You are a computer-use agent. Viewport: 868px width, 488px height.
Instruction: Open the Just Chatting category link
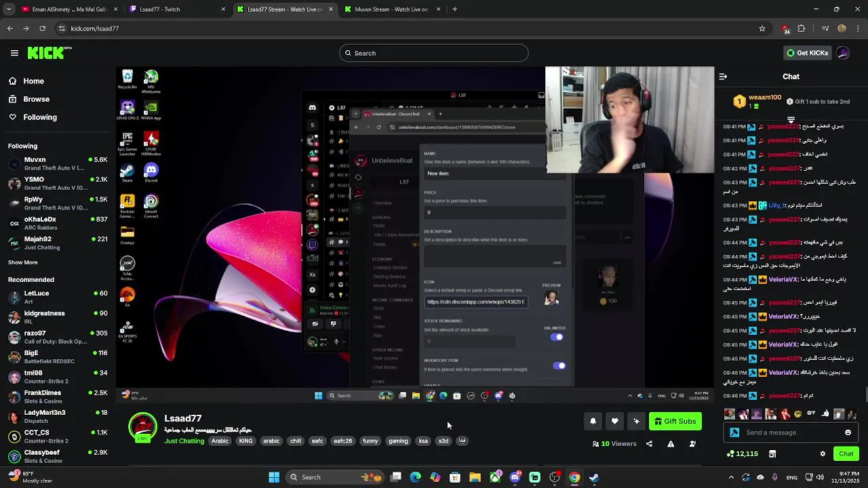(184, 441)
